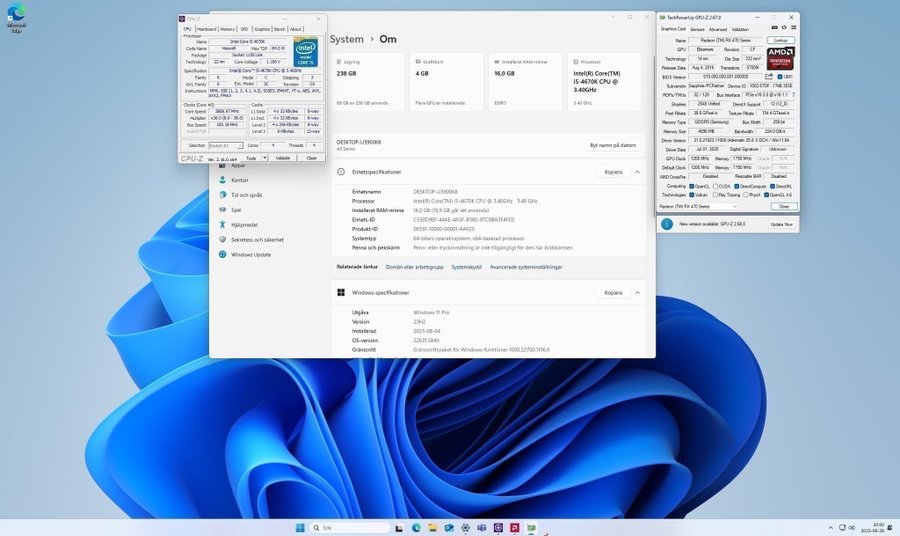
Task: Toggle DirectML checkbox in GPU-Z
Action: (x=773, y=186)
